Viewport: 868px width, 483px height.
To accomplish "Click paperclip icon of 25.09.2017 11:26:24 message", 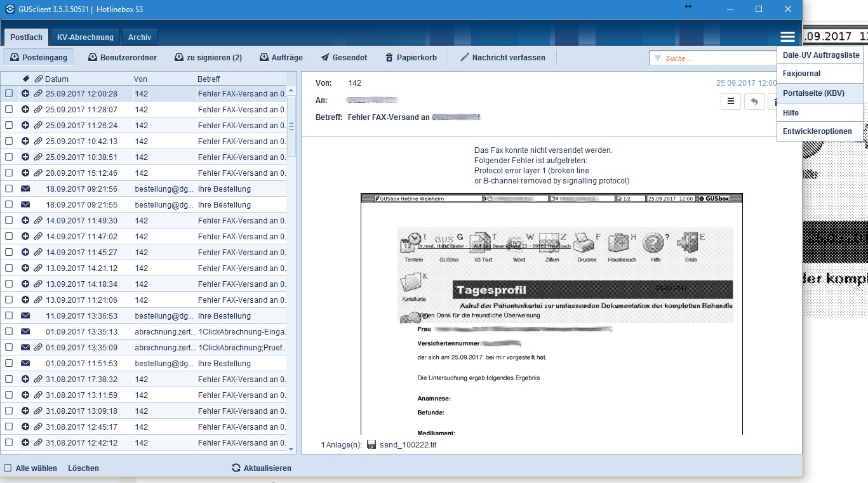I will tap(38, 125).
